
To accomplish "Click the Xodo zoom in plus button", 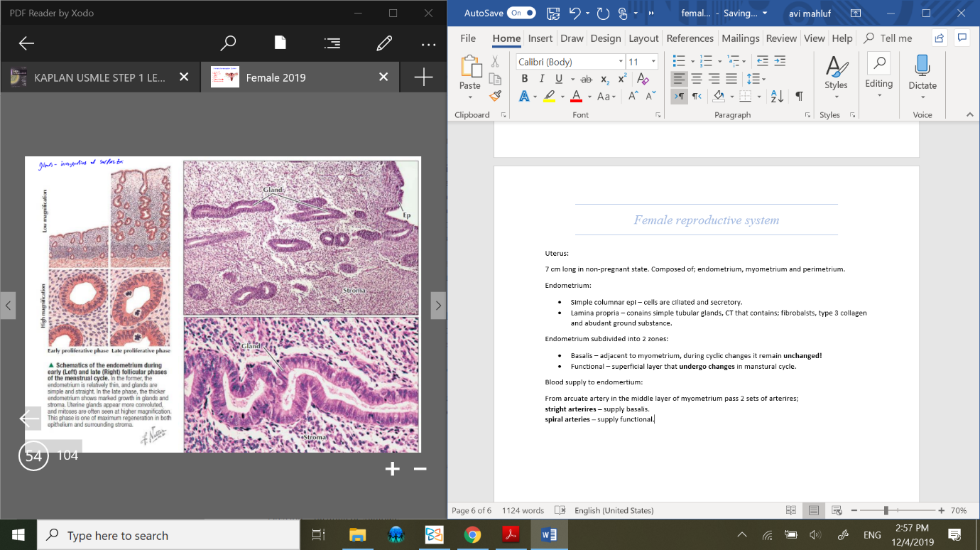I will [x=392, y=469].
